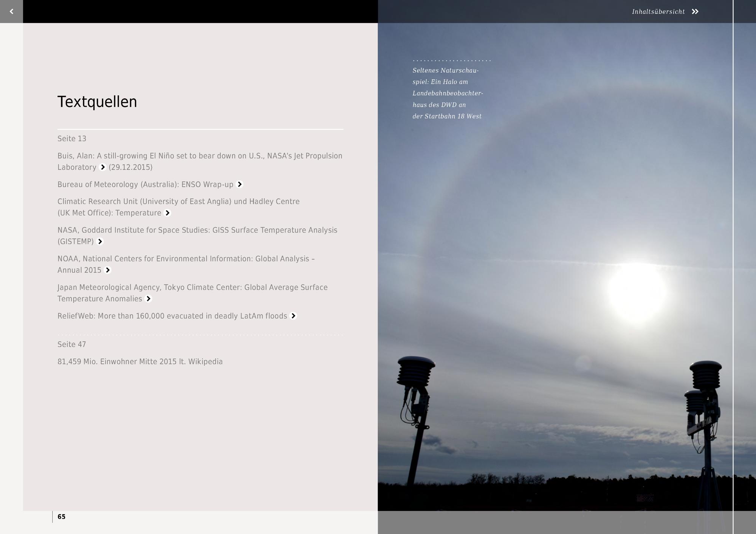Click the NOAA Global Analysis source entry
This screenshot has height=534, width=756.
tap(186, 259)
